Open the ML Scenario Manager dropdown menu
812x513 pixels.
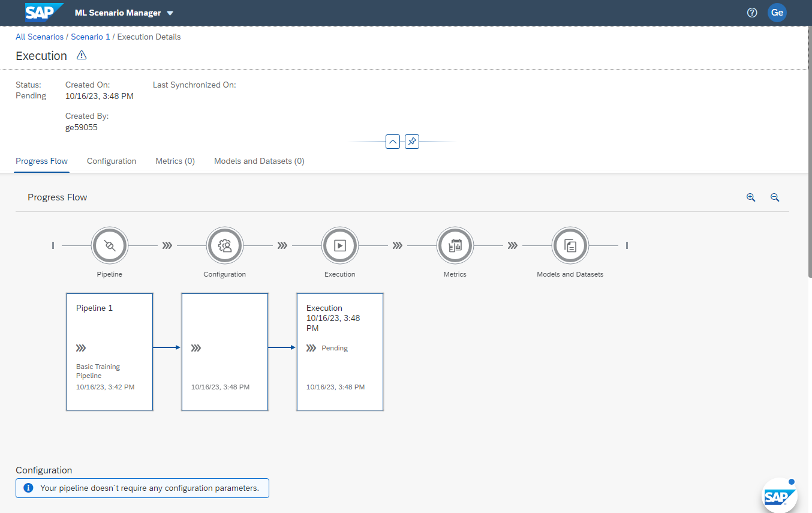click(170, 13)
